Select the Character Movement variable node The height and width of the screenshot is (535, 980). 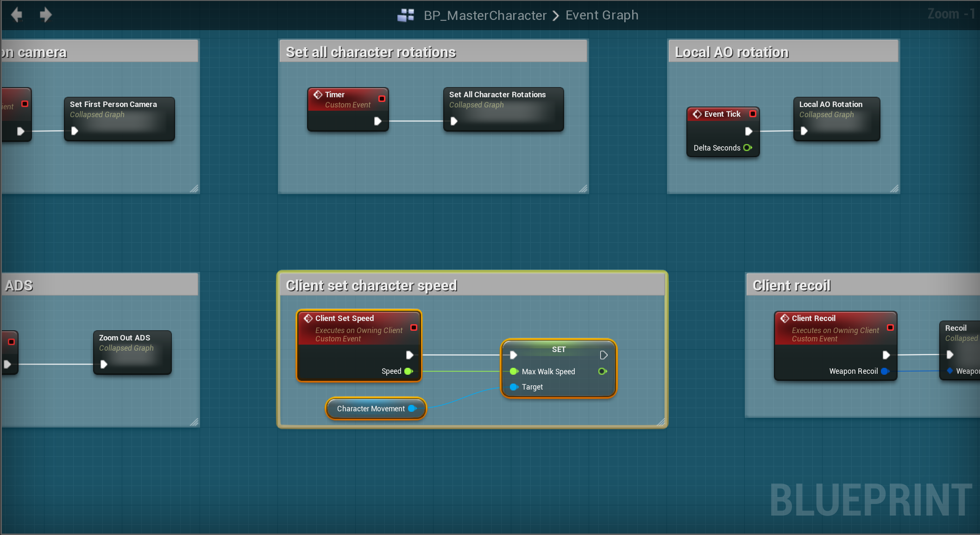[371, 409]
